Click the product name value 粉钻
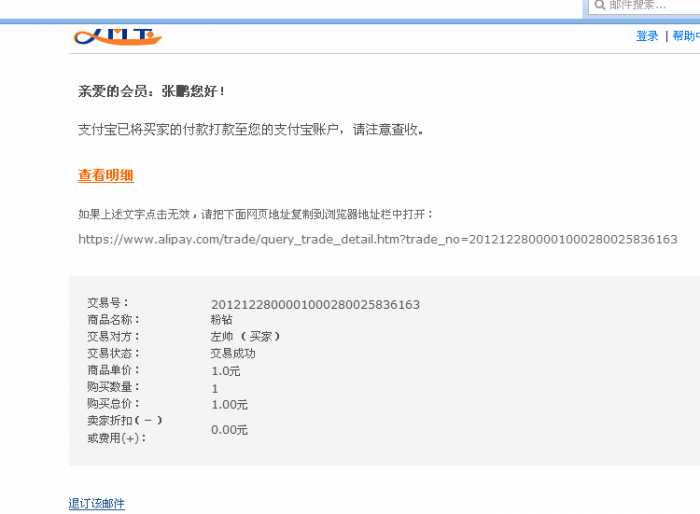 point(221,320)
